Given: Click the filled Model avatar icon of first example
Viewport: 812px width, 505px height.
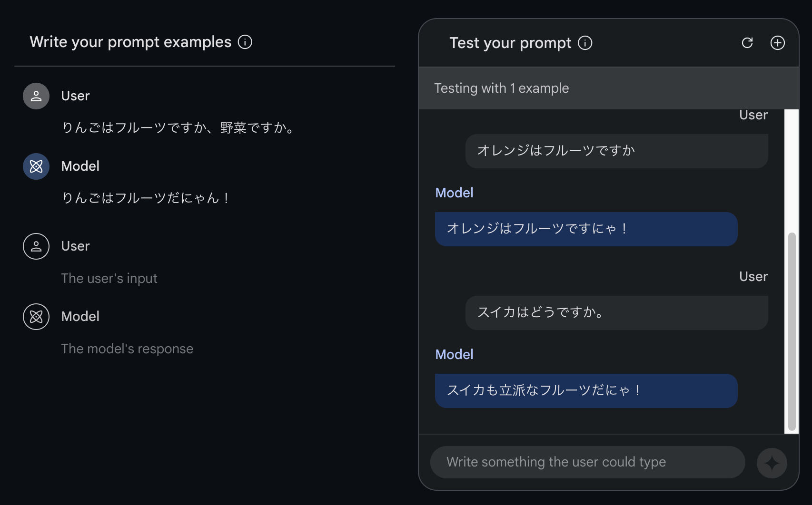Looking at the screenshot, I should pos(36,166).
